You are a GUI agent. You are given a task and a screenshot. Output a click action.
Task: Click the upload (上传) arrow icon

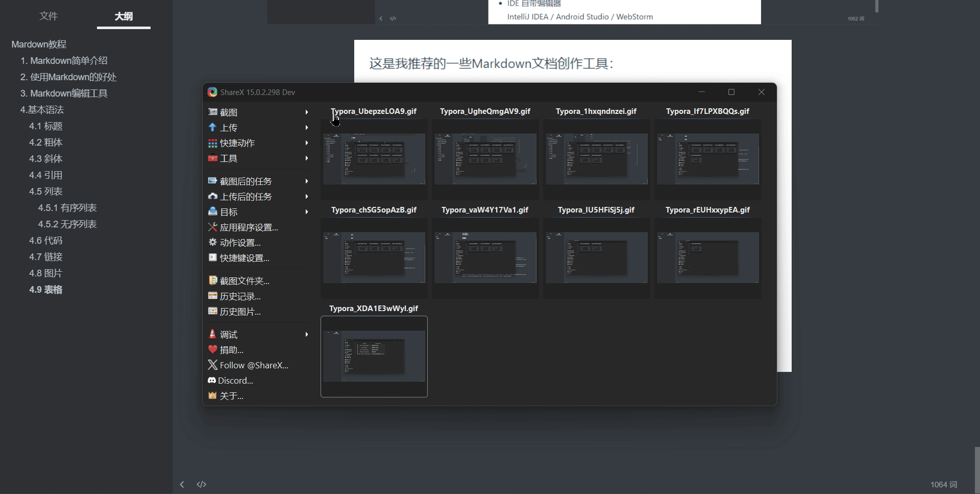213,127
